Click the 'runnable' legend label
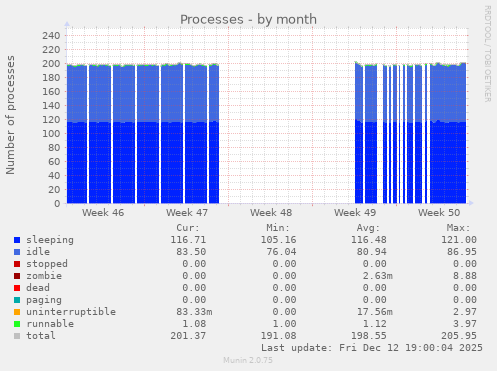The image size is (497, 371). coord(50,324)
